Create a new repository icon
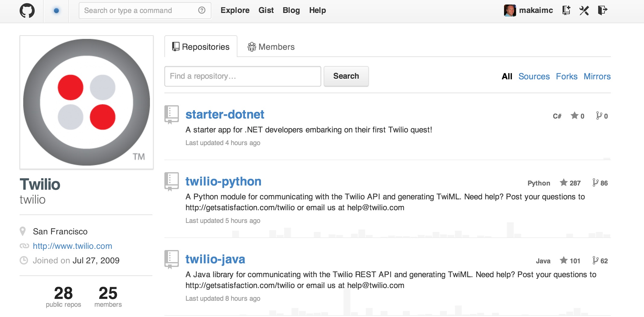 566,11
